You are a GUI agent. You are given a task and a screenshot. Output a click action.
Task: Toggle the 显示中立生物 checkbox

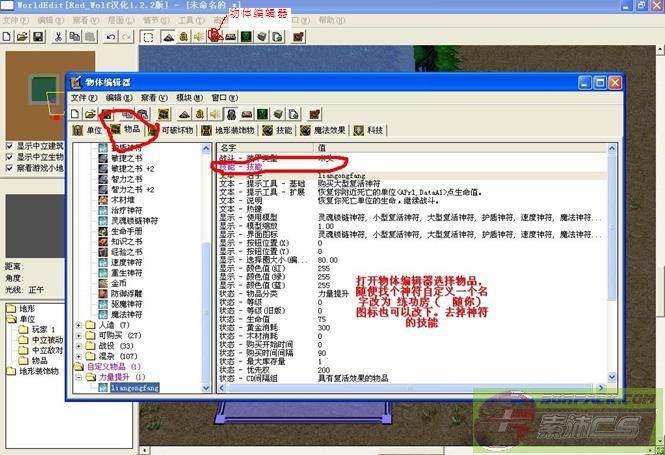9,158
